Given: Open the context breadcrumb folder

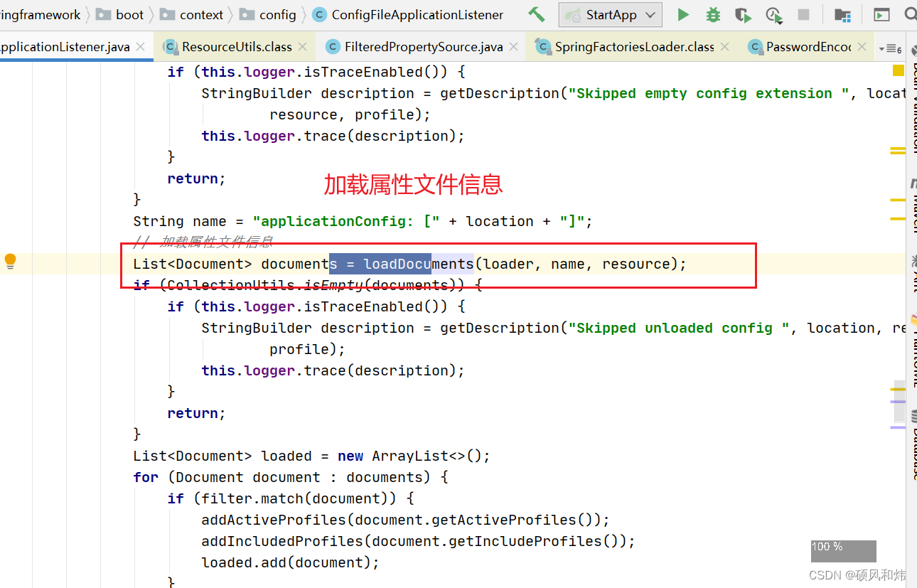Looking at the screenshot, I should point(192,15).
